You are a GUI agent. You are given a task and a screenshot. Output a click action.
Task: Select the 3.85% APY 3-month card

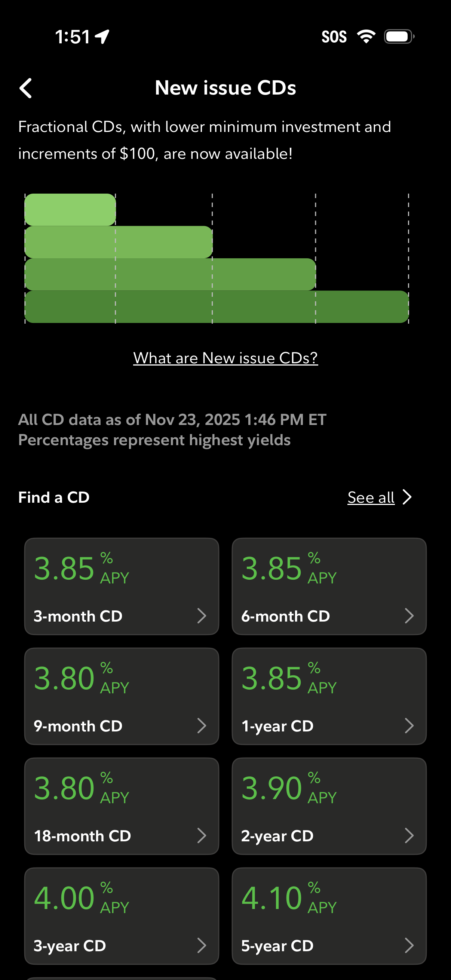[122, 586]
